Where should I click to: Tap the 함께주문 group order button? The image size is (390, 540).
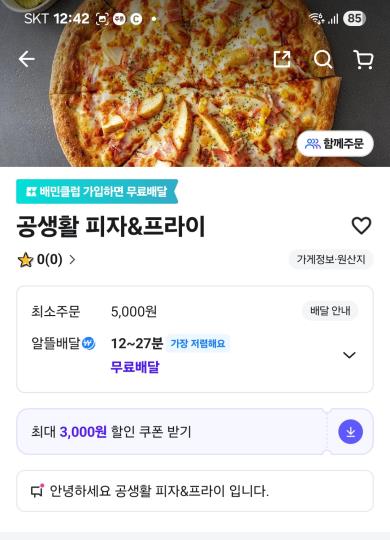tap(335, 144)
